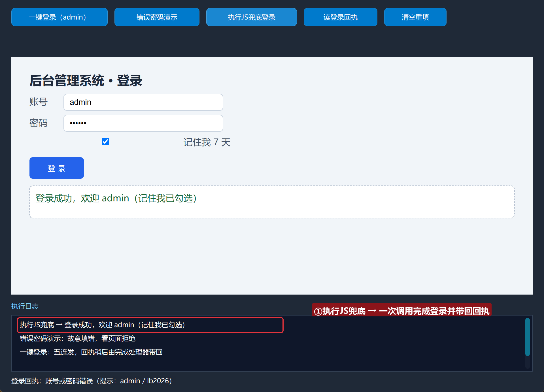
Task: Click the red ①执行JS兜底 annotation label
Action: click(x=401, y=311)
